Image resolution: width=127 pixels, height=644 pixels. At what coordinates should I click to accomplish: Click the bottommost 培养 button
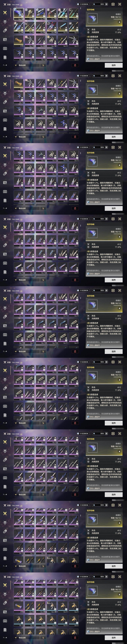pyautogui.click(x=114, y=638)
